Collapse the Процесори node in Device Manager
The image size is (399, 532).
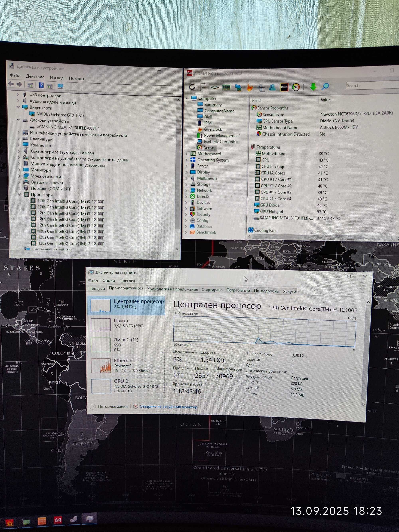tap(20, 194)
